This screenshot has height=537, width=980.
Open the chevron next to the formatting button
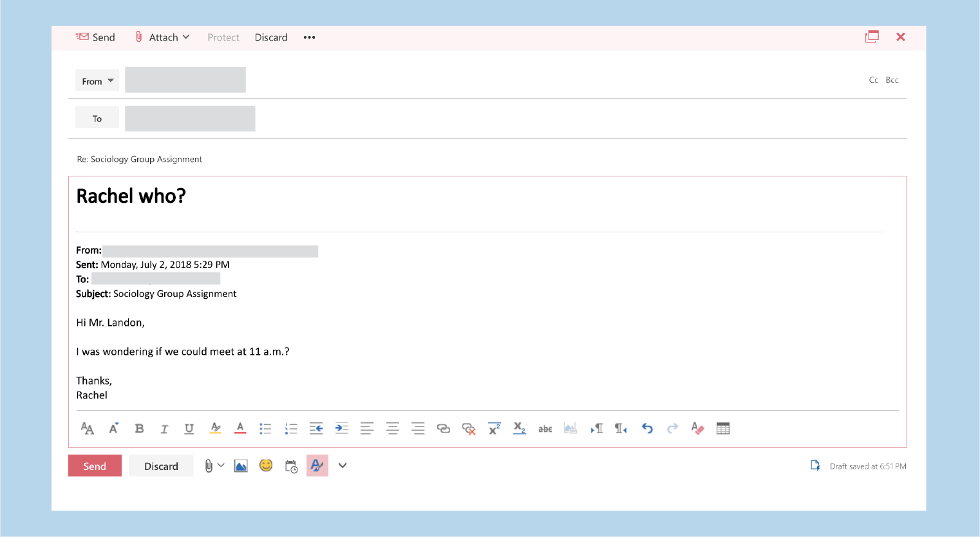point(343,465)
